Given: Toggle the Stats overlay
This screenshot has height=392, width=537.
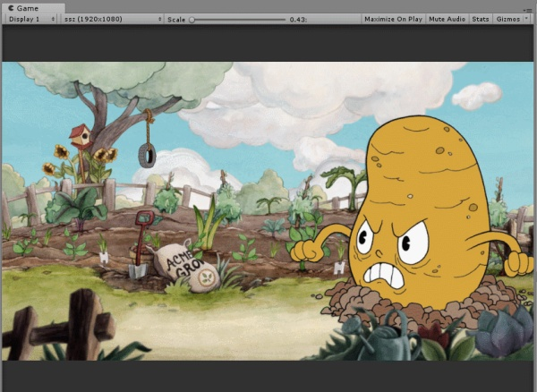Looking at the screenshot, I should tap(480, 19).
